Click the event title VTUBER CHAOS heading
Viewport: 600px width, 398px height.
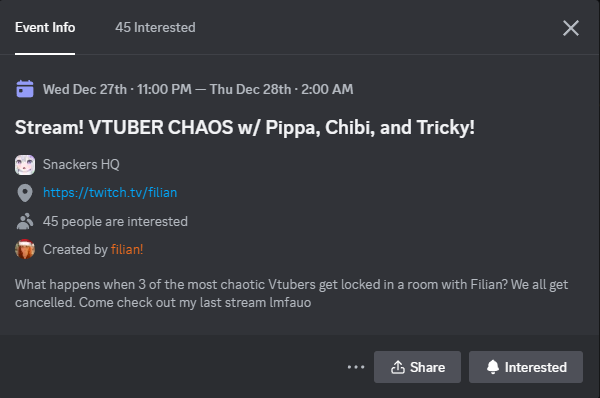pos(245,127)
